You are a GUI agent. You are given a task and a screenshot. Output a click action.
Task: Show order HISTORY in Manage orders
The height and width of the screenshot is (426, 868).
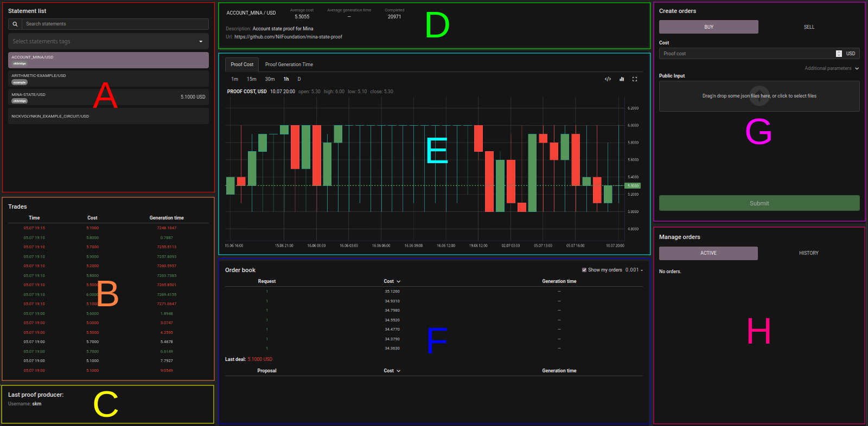808,253
